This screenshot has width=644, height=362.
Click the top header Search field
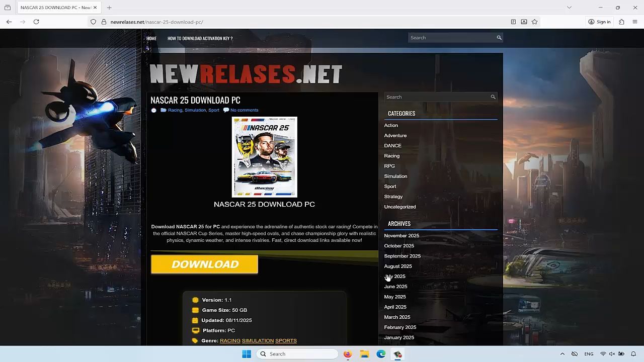(x=451, y=38)
